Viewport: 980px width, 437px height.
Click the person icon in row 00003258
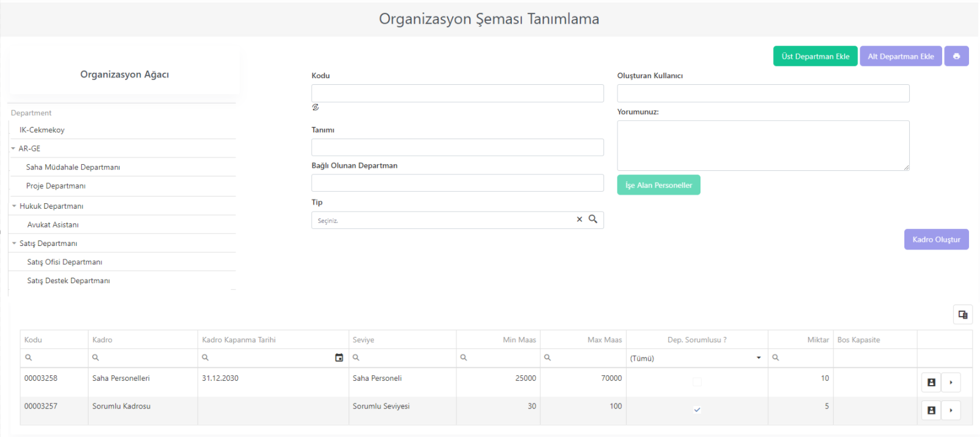tap(931, 382)
